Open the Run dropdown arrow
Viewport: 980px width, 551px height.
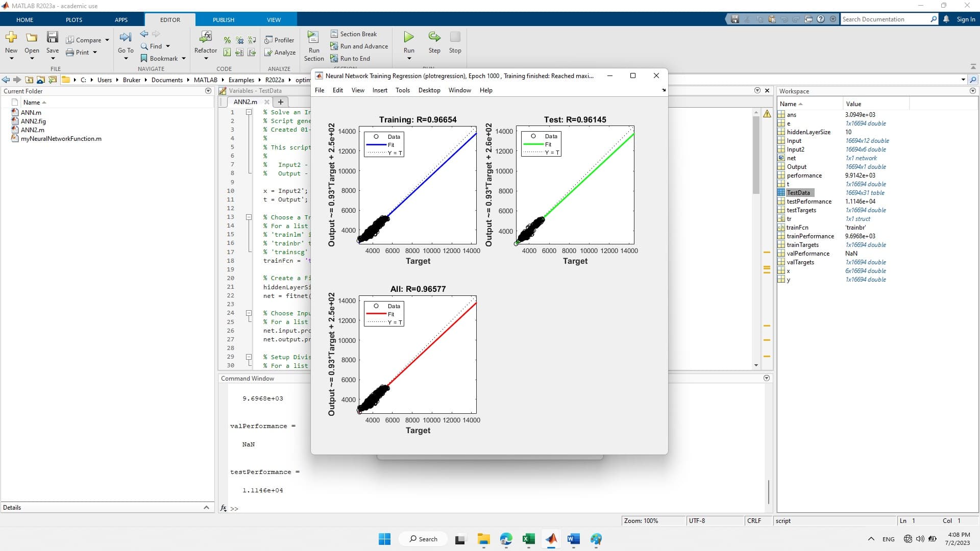click(409, 59)
